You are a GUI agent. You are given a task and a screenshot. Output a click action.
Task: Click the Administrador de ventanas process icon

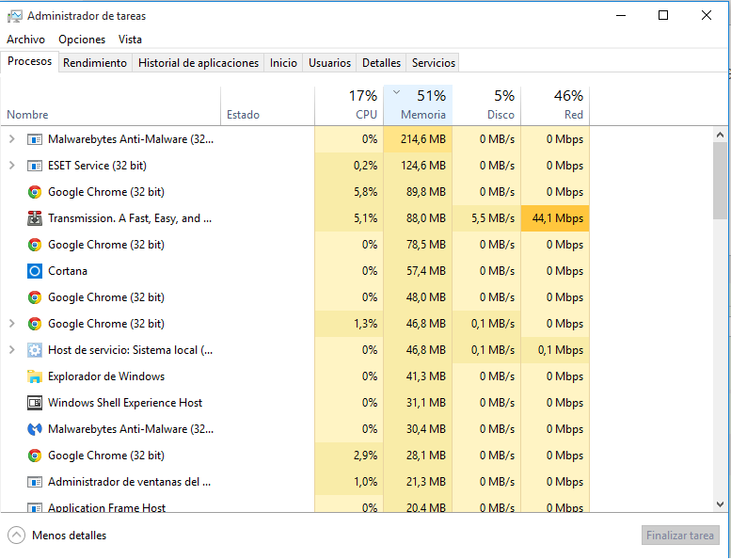[35, 482]
